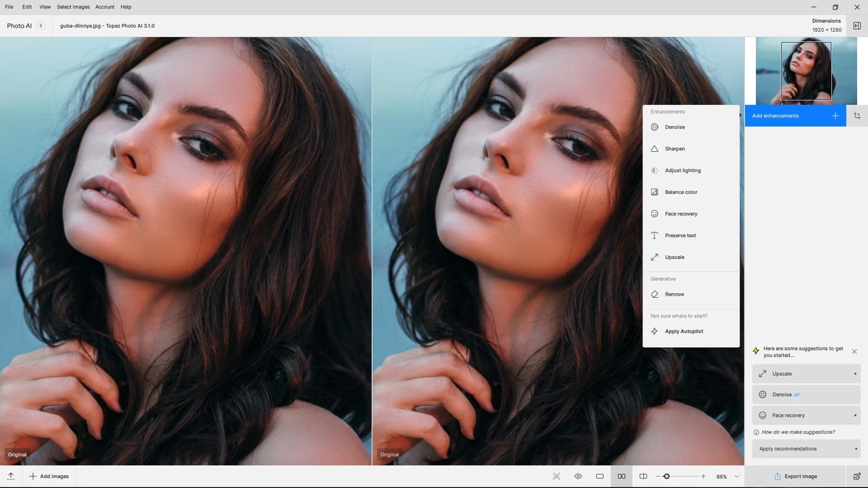Close the Topaz Photo AI window
Viewport: 868px width, 488px height.
click(x=857, y=7)
